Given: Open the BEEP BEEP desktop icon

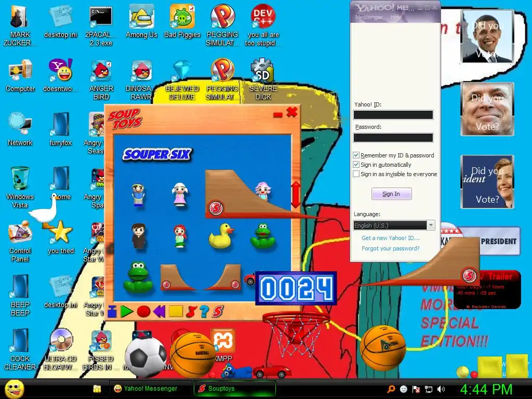Looking at the screenshot, I should pos(20,295).
